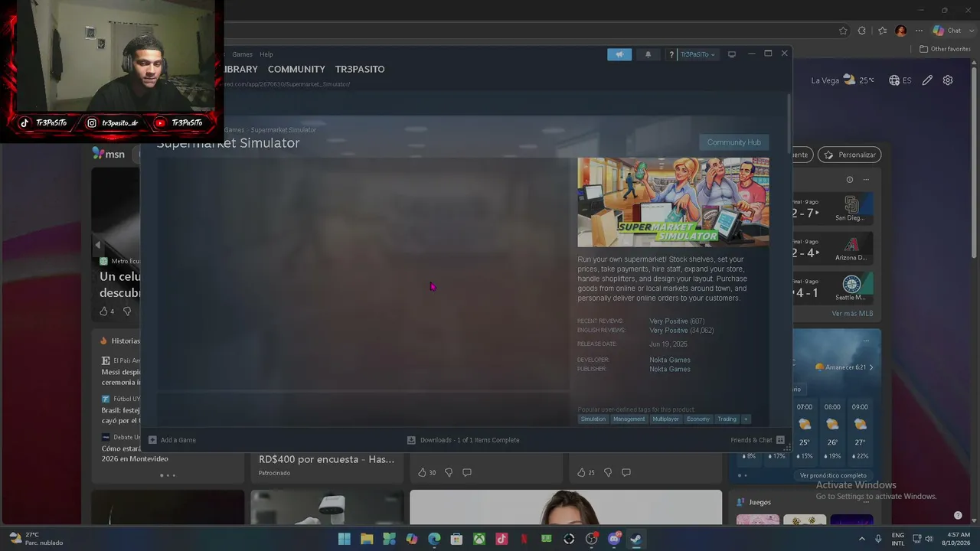The height and width of the screenshot is (551, 980).
Task: Select the Simulation tag
Action: 593,419
